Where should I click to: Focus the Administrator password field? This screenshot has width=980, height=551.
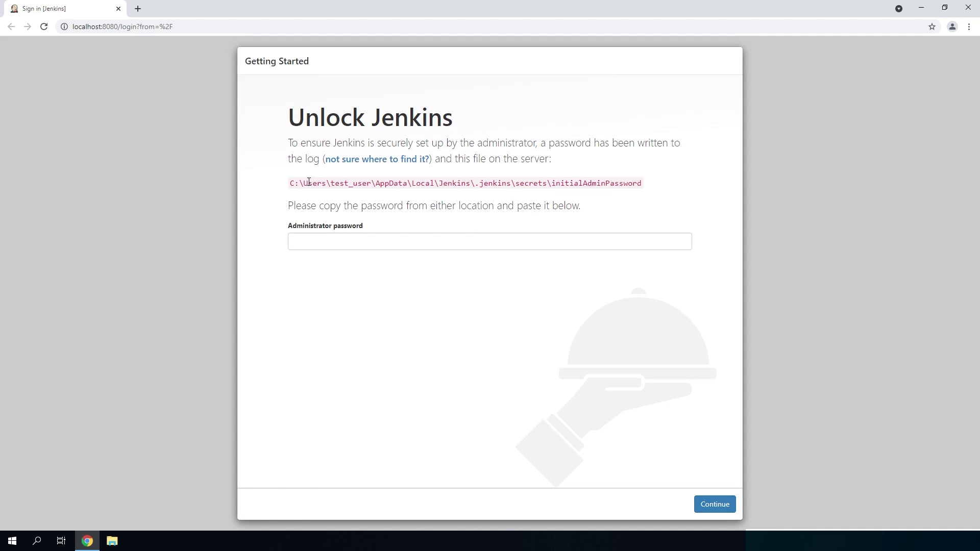[489, 241]
